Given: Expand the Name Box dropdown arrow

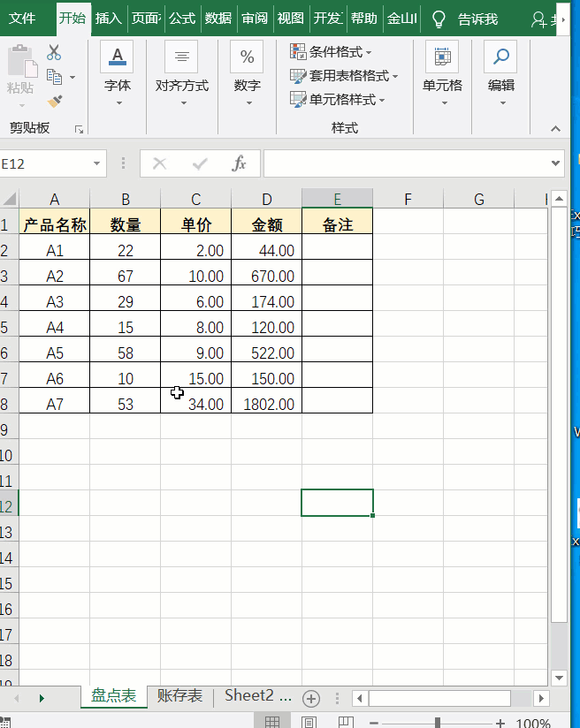Looking at the screenshot, I should [x=96, y=163].
